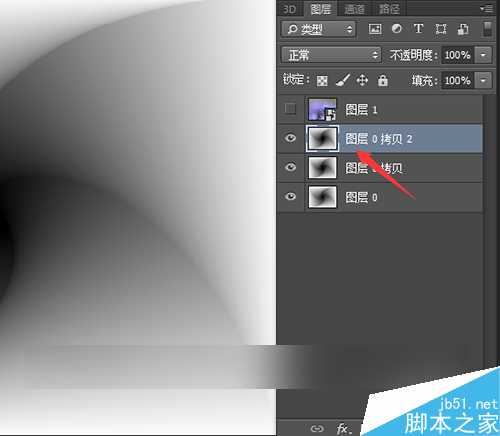Toggle the layer filter on/off switch
Screen dimensions: 500x436
pyautogui.click(x=487, y=29)
